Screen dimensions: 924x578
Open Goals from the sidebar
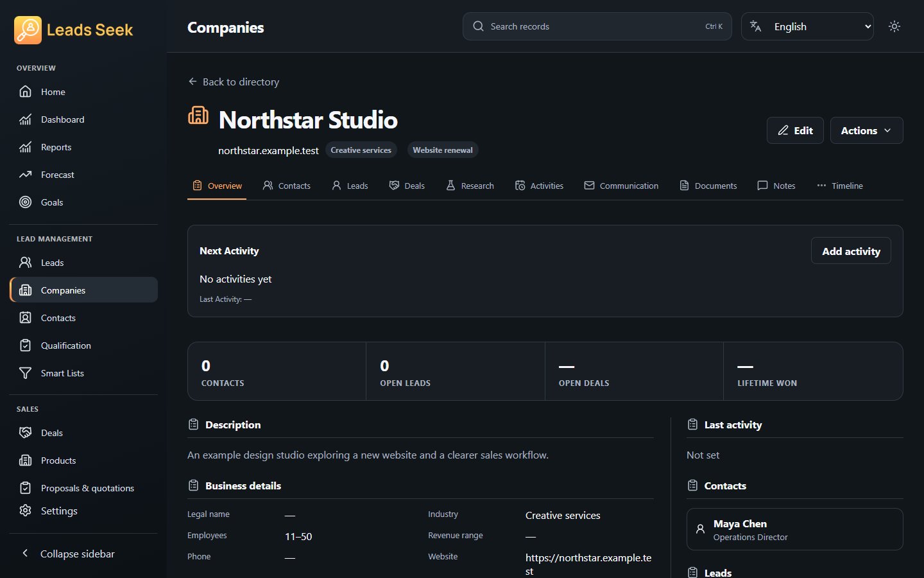83,202
